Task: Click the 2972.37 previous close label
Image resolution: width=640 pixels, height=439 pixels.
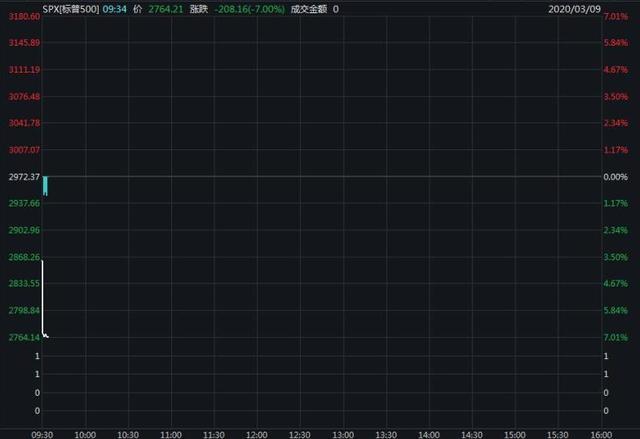Action: [24, 177]
